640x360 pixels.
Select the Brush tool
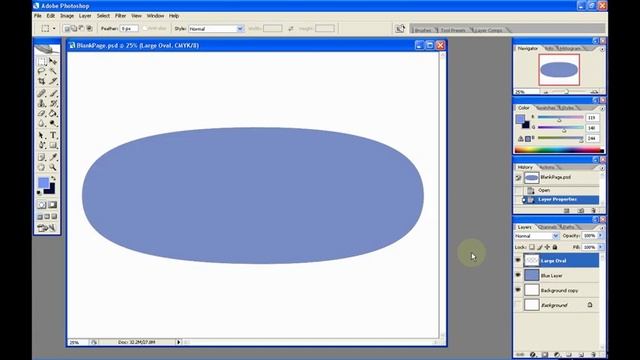pyautogui.click(x=53, y=93)
